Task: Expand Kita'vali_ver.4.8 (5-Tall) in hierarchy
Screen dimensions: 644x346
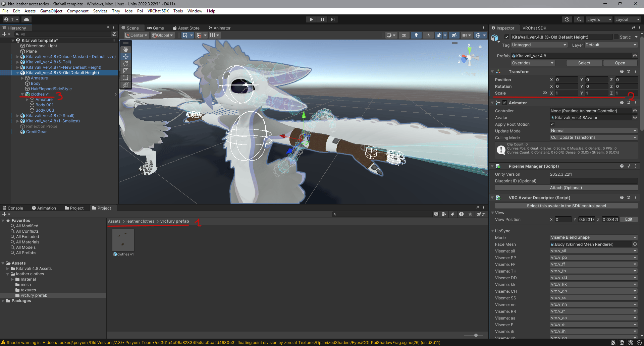Action: 18,62
